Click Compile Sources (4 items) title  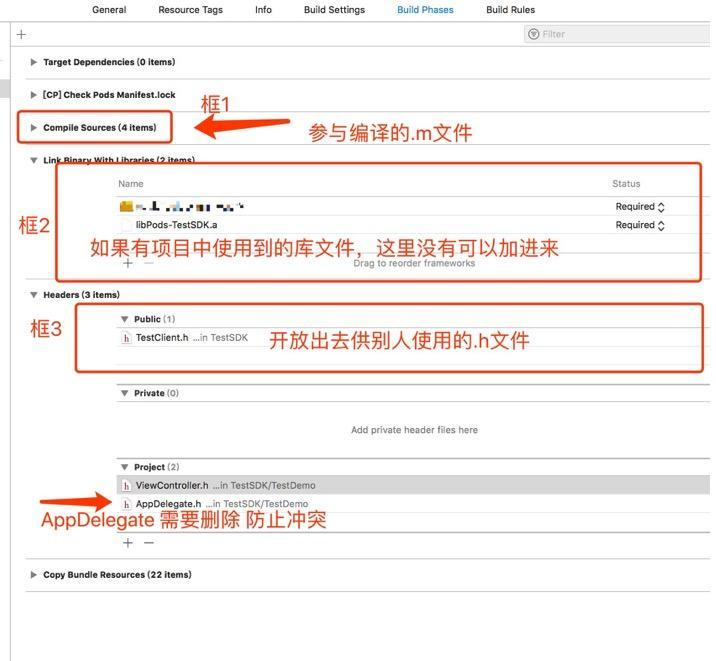100,128
